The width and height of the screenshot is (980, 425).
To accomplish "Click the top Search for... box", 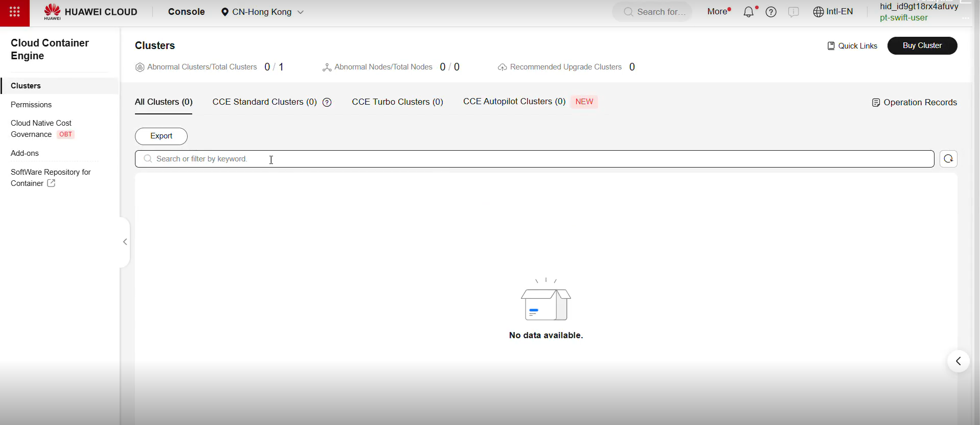I will pyautogui.click(x=653, y=12).
